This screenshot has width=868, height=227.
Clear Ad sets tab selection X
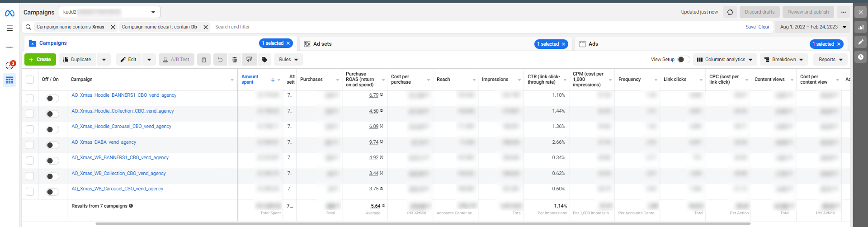[563, 44]
